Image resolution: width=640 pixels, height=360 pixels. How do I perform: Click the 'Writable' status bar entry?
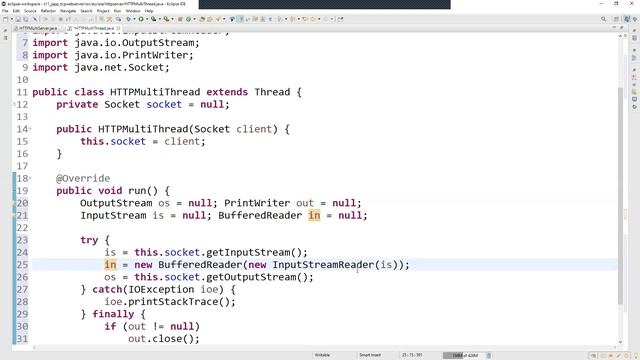[322, 355]
